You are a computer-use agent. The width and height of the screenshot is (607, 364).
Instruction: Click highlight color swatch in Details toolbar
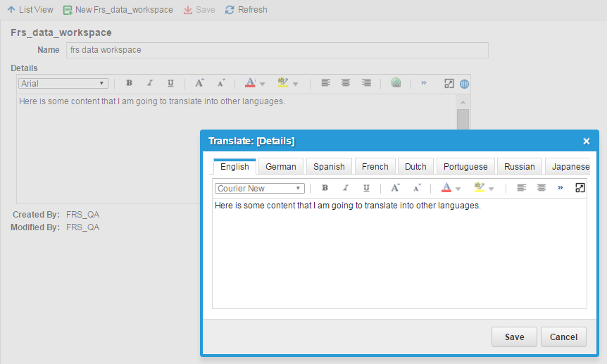point(283,83)
